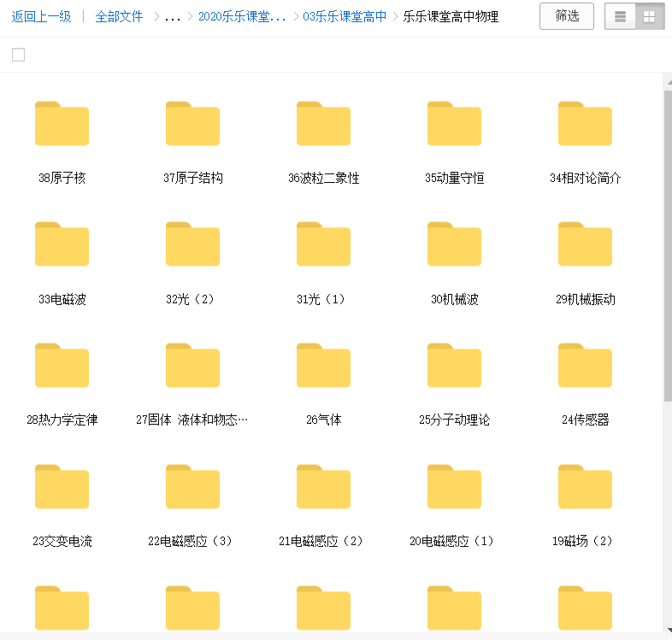Select the 27固体 液体和物态… folder name
This screenshot has width=672, height=640.
(x=192, y=420)
